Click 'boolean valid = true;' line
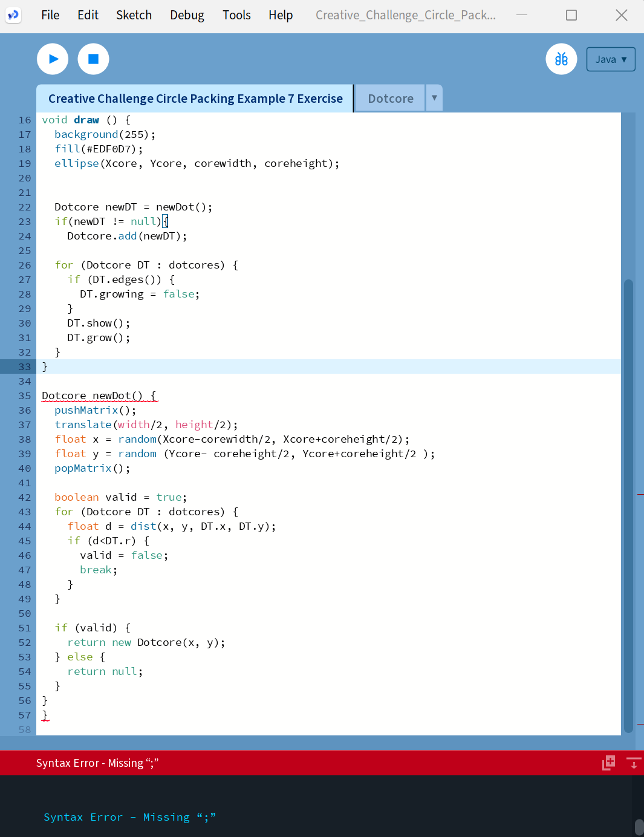Image resolution: width=644 pixels, height=837 pixels. (x=121, y=497)
